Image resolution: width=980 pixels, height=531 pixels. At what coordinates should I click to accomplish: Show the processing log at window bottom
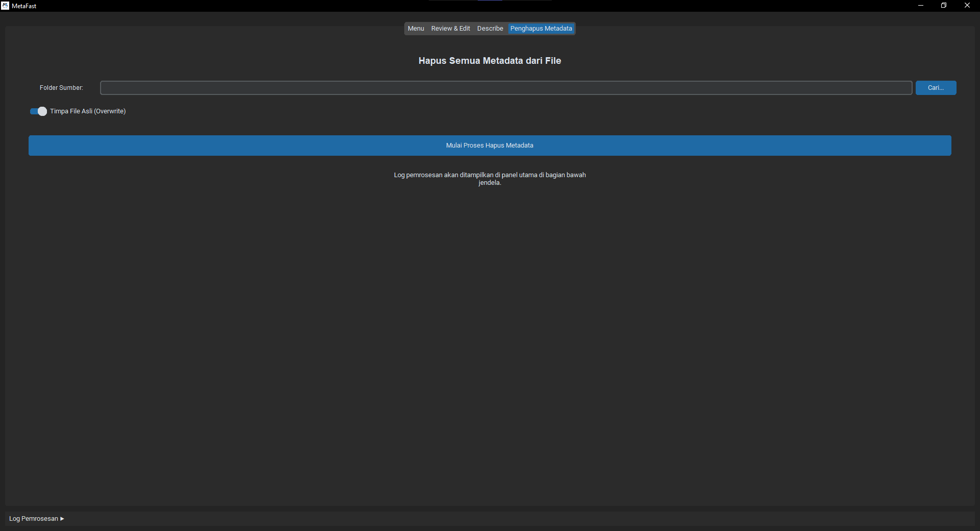click(36, 518)
